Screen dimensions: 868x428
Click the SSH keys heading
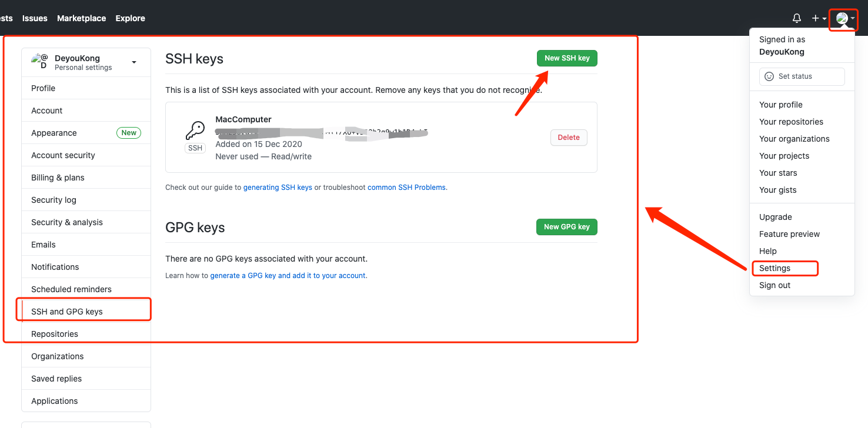(x=194, y=59)
